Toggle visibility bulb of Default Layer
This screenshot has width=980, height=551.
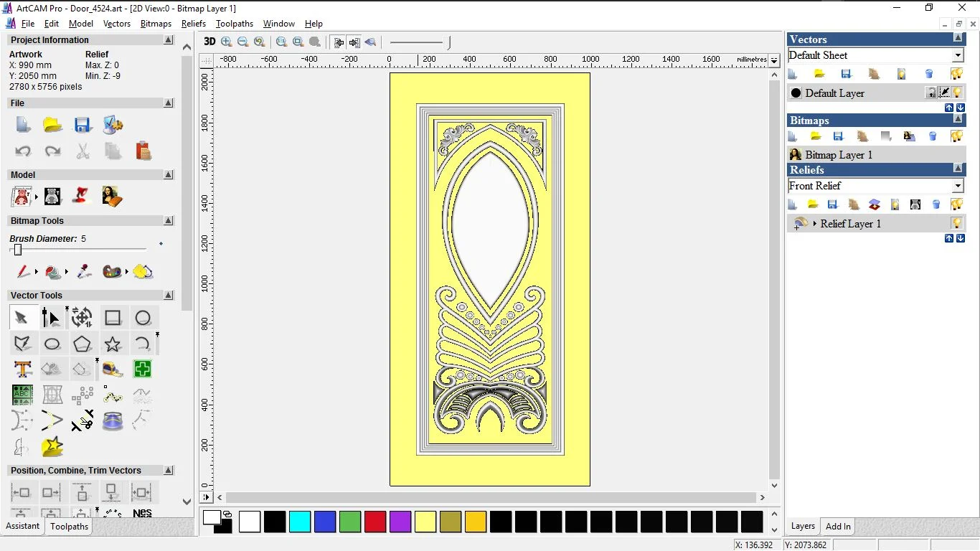click(957, 93)
